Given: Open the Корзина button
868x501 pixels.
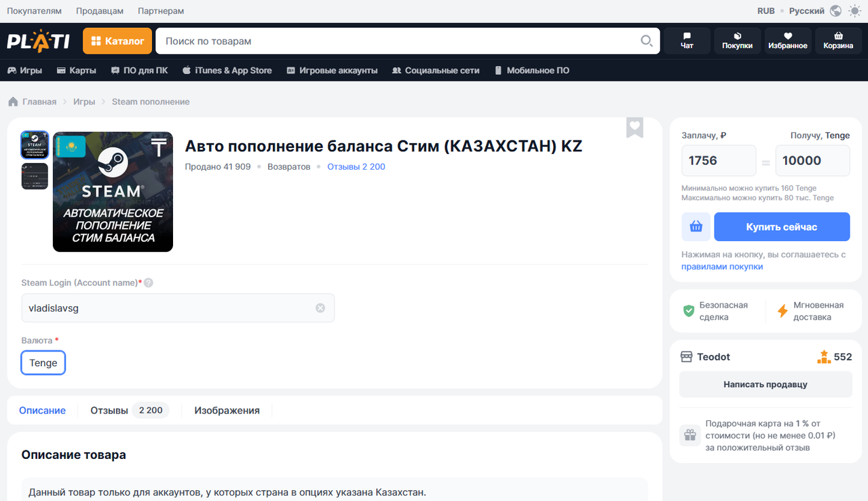Looking at the screenshot, I should [838, 41].
